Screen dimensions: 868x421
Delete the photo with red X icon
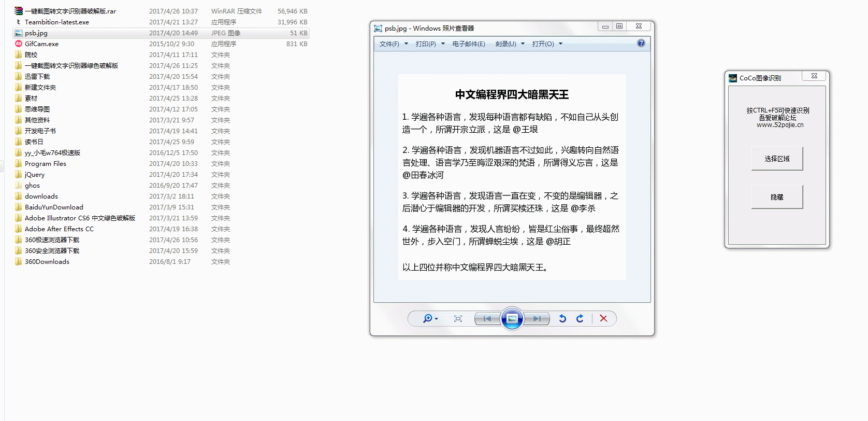[x=603, y=318]
